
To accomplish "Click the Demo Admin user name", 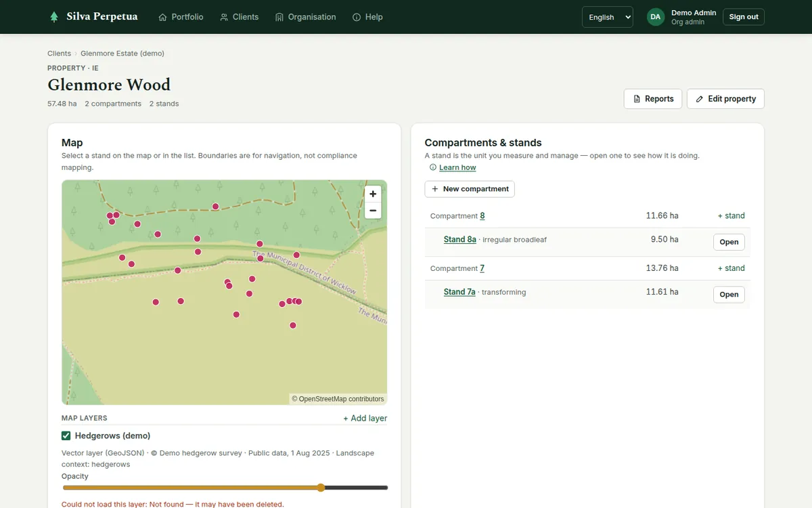I will point(694,13).
